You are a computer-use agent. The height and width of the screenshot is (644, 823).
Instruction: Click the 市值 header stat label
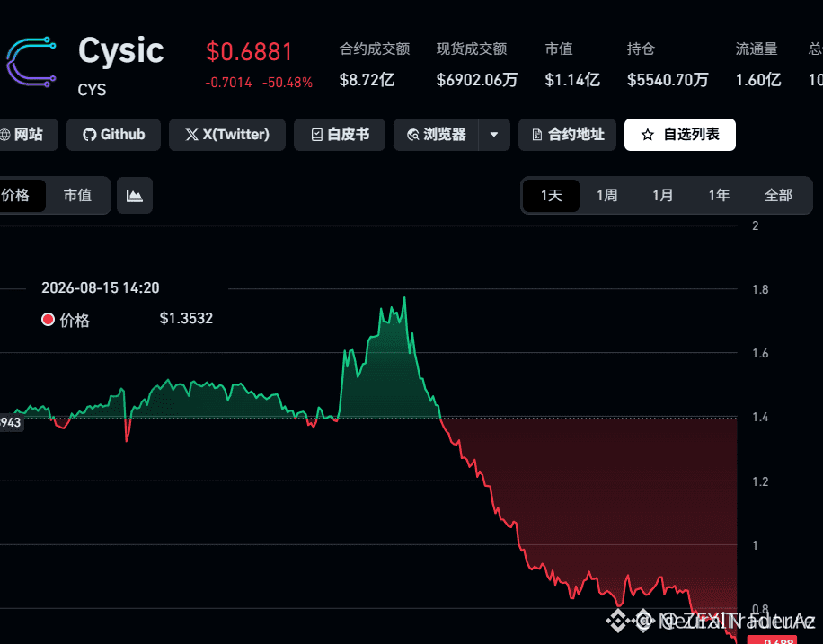tap(559, 49)
